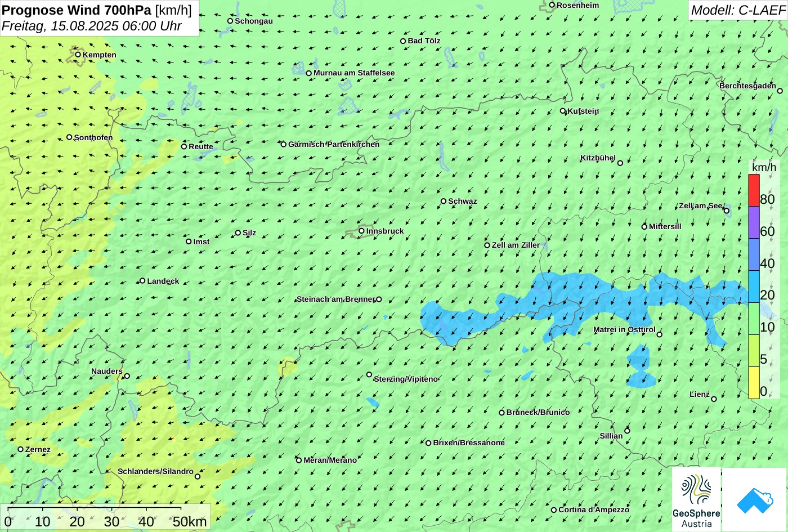This screenshot has height=532, width=788.
Task: Click the red 80 km/h legend color
Action: 754,190
